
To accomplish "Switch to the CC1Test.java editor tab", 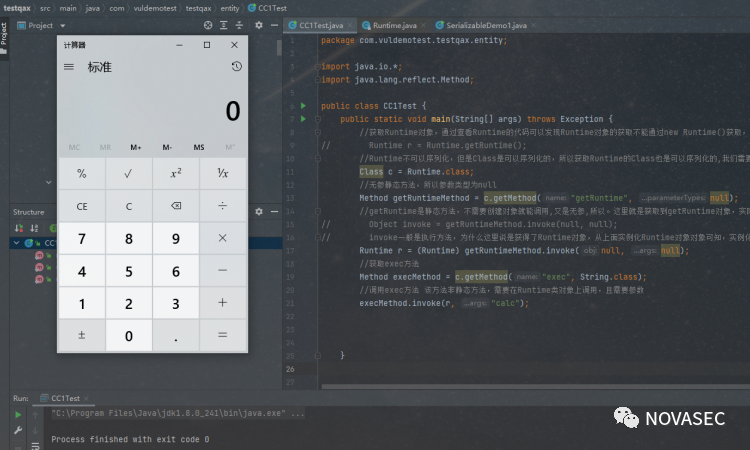I will click(320, 25).
